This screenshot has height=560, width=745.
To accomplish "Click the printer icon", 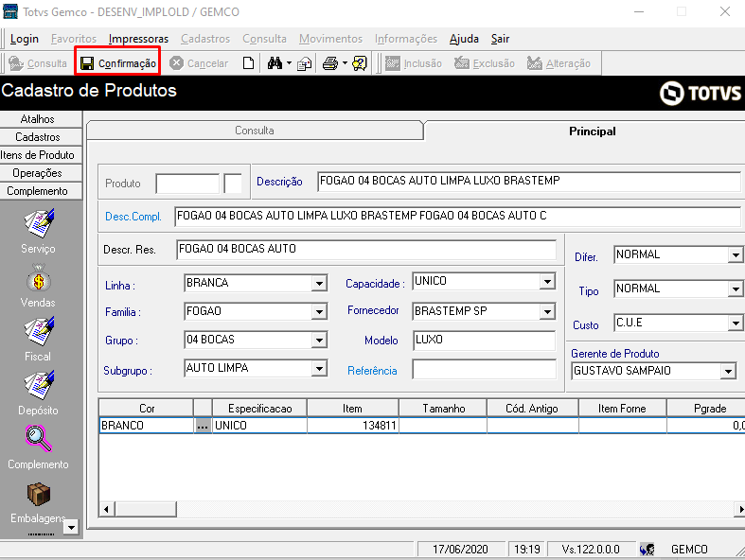I will [330, 63].
